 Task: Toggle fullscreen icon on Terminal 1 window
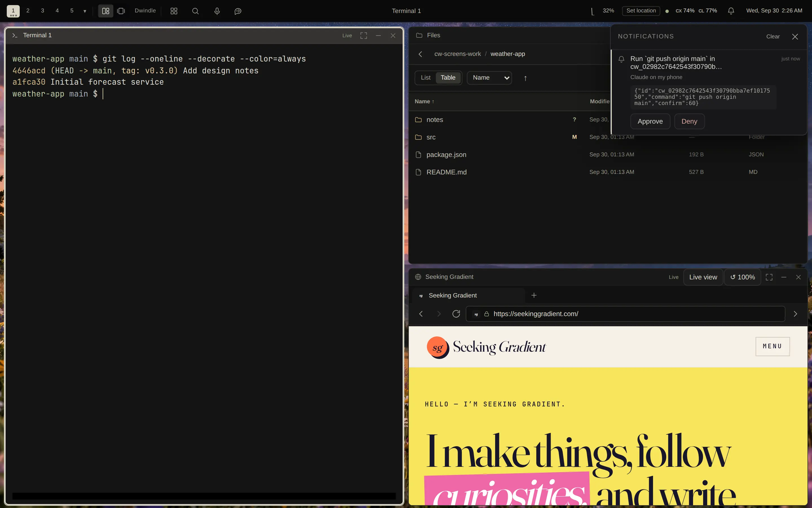[363, 35]
